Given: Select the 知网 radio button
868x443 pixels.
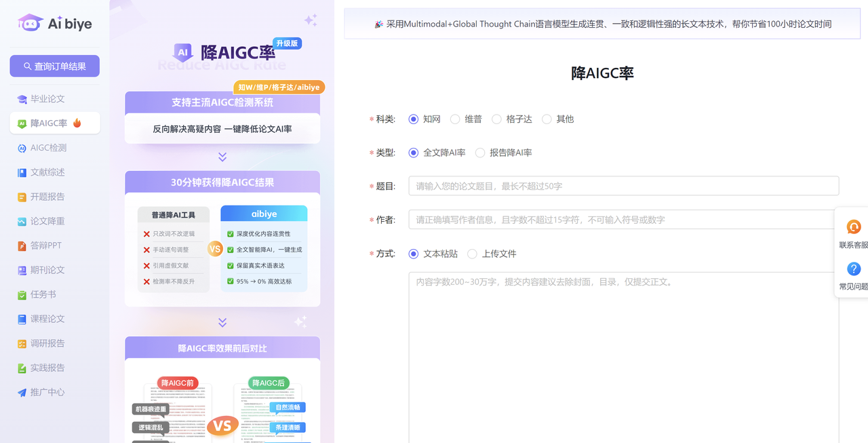Looking at the screenshot, I should point(414,119).
